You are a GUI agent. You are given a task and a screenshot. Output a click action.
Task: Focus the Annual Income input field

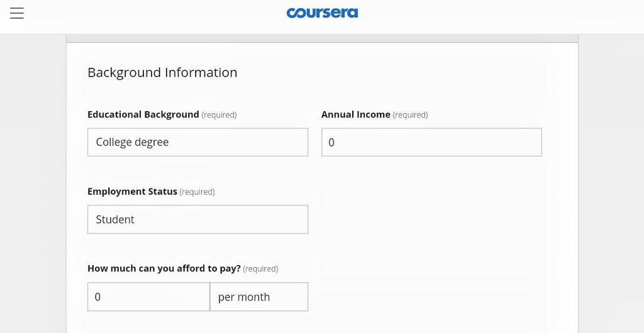pyautogui.click(x=431, y=142)
